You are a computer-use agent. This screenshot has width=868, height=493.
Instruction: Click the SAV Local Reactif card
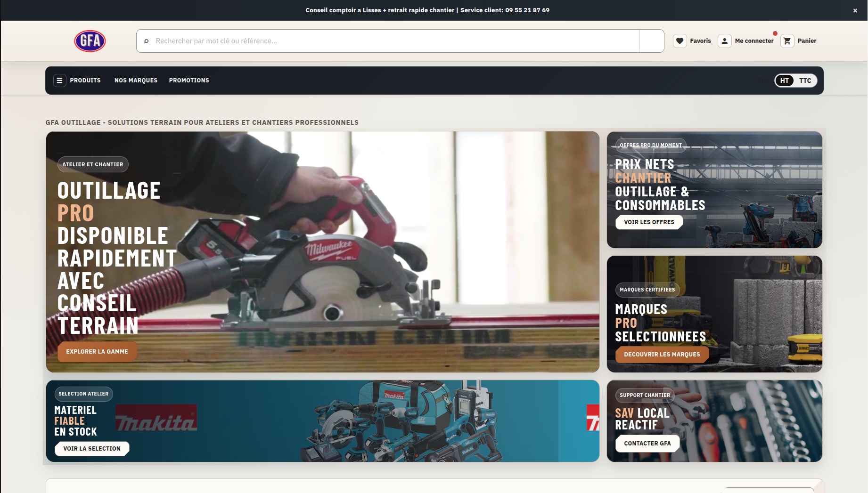pos(714,421)
